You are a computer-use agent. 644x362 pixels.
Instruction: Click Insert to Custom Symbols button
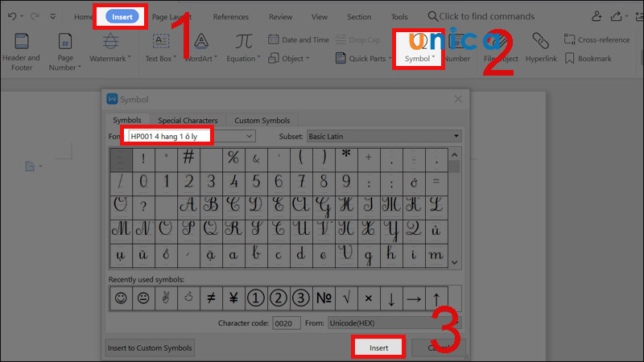150,348
